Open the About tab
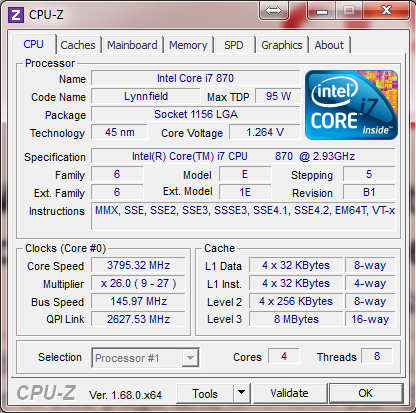This screenshot has width=416, height=413. (329, 45)
